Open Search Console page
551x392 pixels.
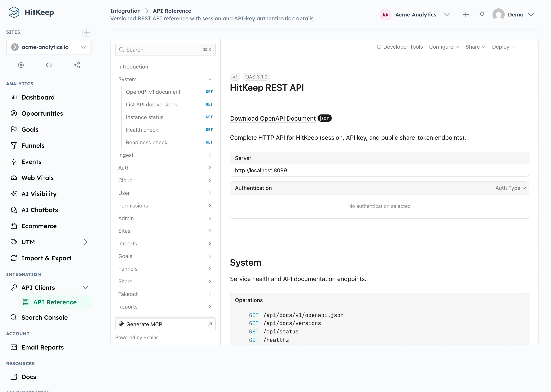[x=49, y=317]
